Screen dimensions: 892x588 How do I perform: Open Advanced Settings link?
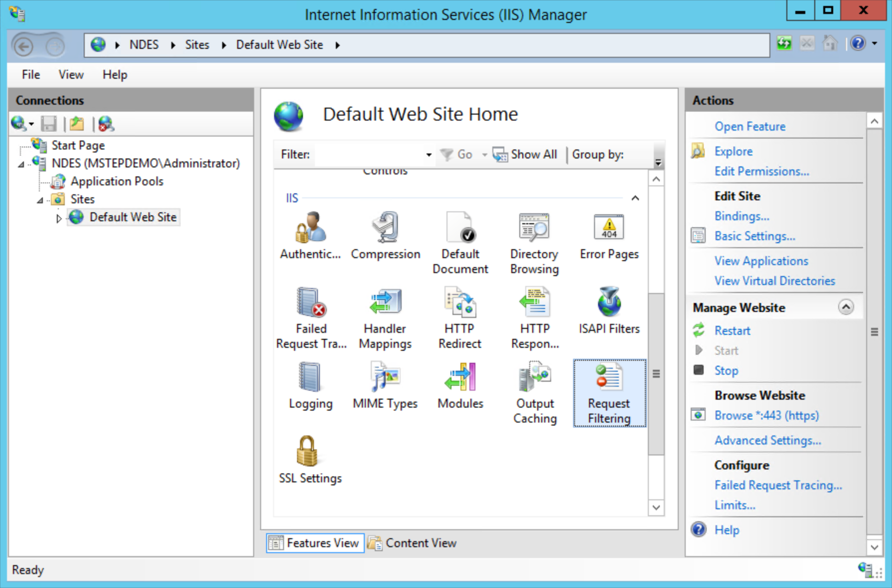[x=768, y=441]
